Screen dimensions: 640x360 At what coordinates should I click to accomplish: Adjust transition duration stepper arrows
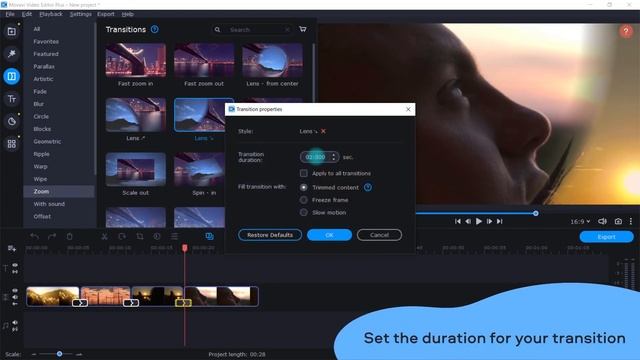tap(333, 157)
